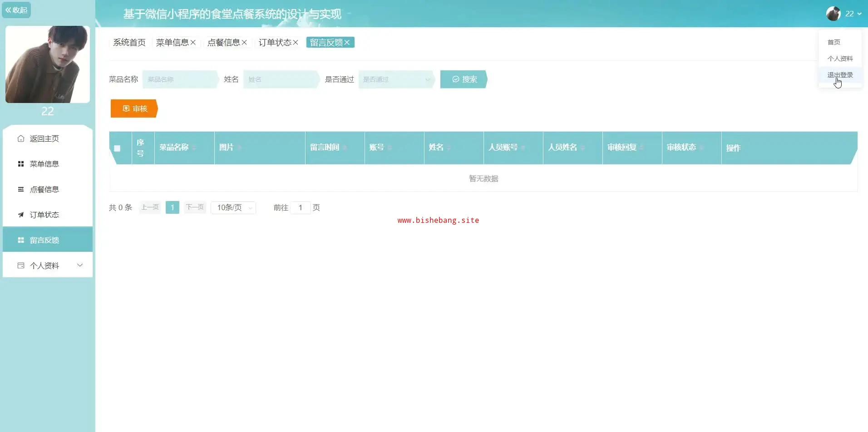Click the orange 审核 button
The width and height of the screenshot is (868, 432).
click(x=134, y=108)
